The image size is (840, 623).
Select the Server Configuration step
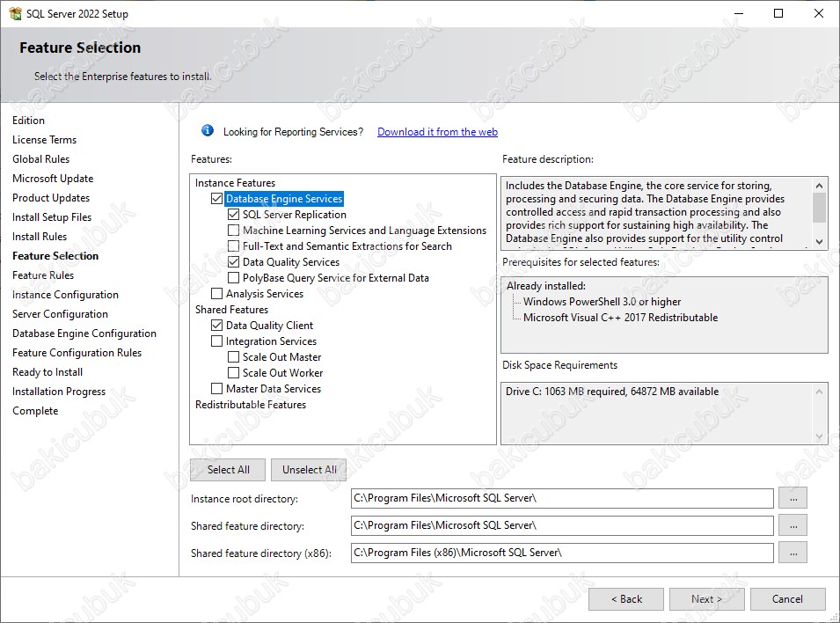[60, 313]
